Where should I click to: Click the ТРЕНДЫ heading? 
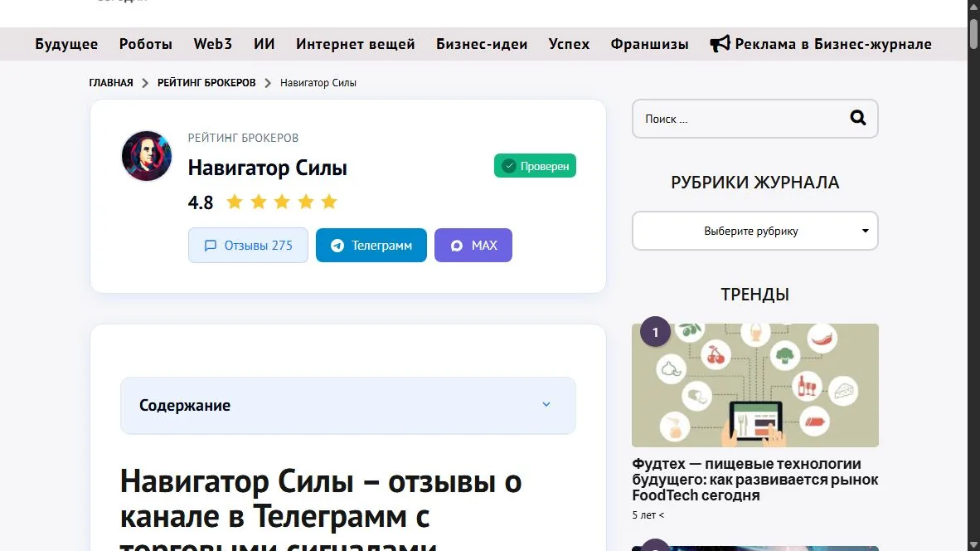[755, 294]
